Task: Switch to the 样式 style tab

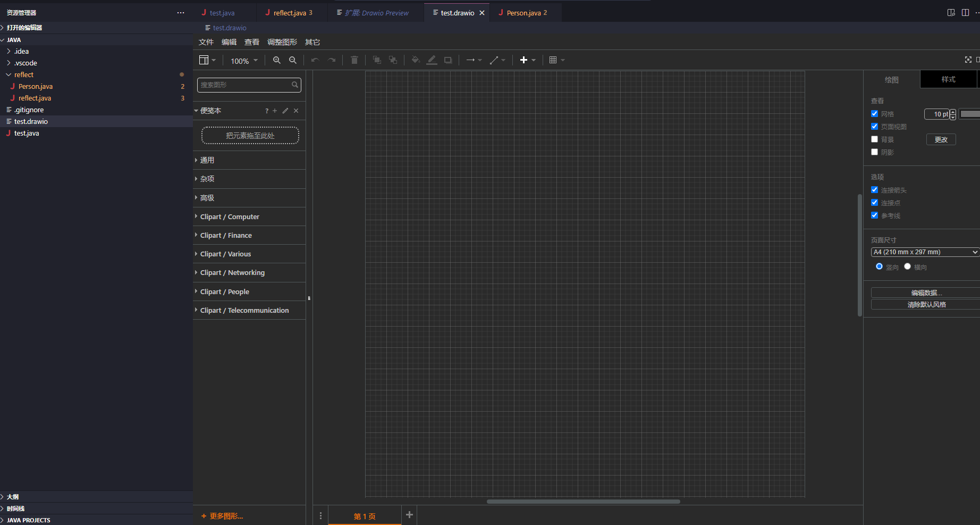Action: click(x=949, y=79)
